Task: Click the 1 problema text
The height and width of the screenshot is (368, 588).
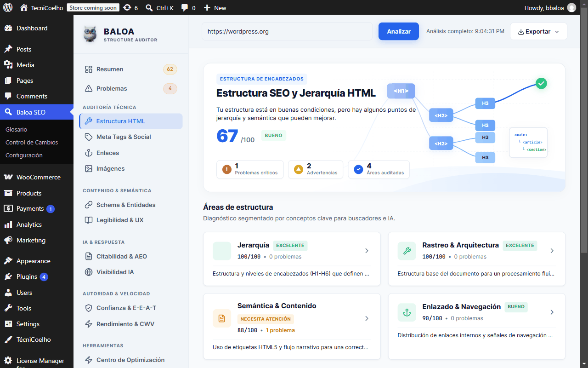Action: pyautogui.click(x=280, y=330)
